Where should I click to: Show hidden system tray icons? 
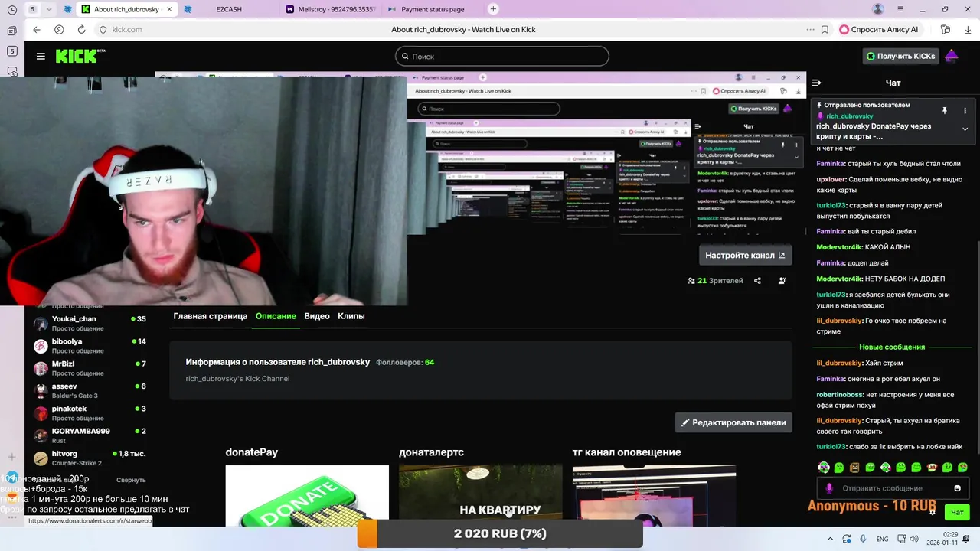pyautogui.click(x=831, y=539)
